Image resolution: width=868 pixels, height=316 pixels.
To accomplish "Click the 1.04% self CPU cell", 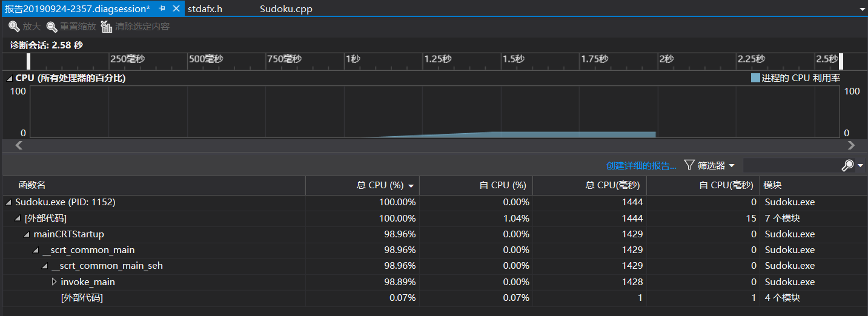I will click(517, 218).
